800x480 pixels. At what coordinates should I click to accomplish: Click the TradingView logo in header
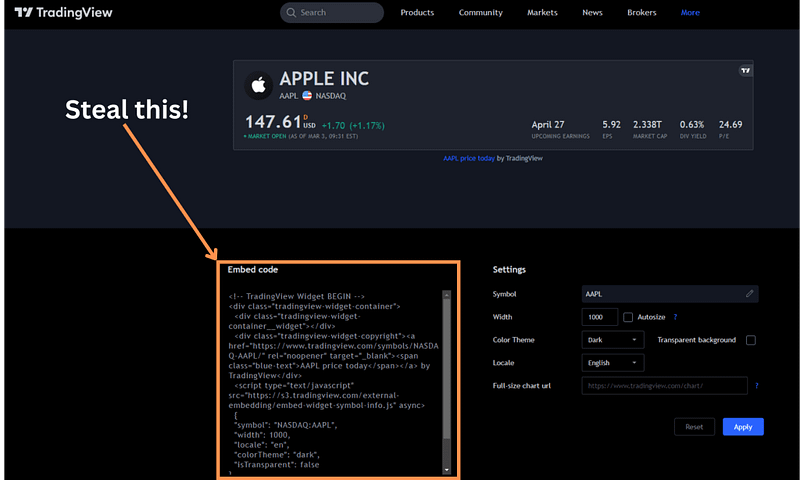(63, 12)
